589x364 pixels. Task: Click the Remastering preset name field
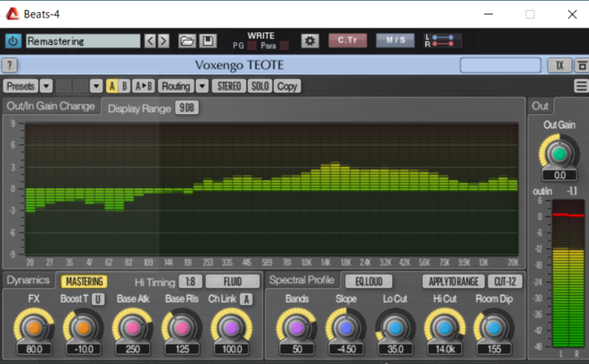click(x=83, y=40)
